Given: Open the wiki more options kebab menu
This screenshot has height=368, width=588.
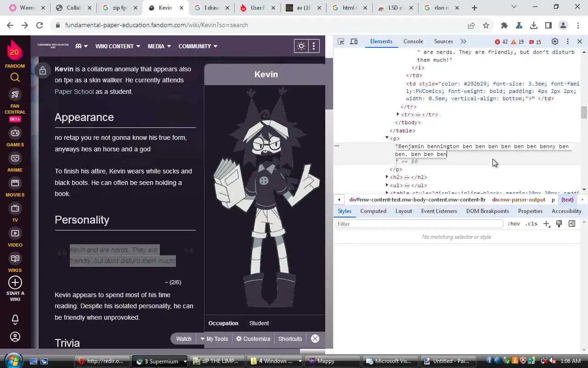Looking at the screenshot, I should pos(313,46).
